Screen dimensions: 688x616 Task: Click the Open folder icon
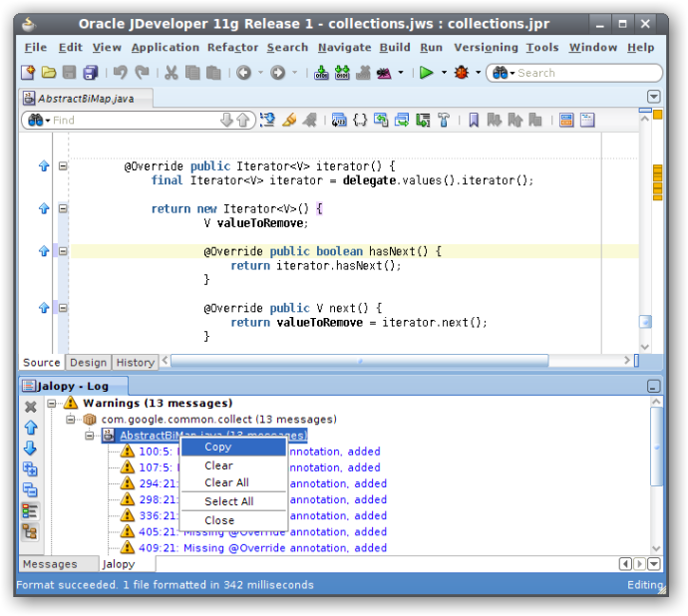pyautogui.click(x=49, y=73)
